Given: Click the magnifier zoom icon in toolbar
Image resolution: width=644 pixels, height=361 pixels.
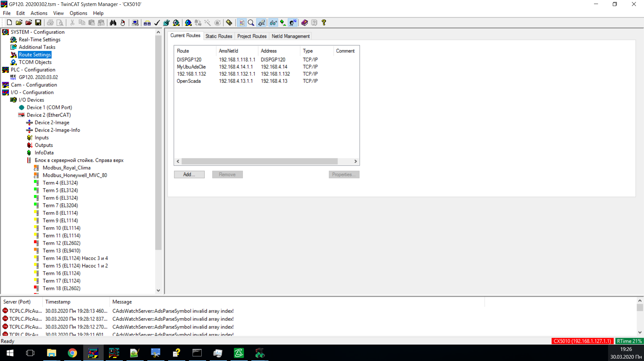Looking at the screenshot, I should click(x=251, y=23).
